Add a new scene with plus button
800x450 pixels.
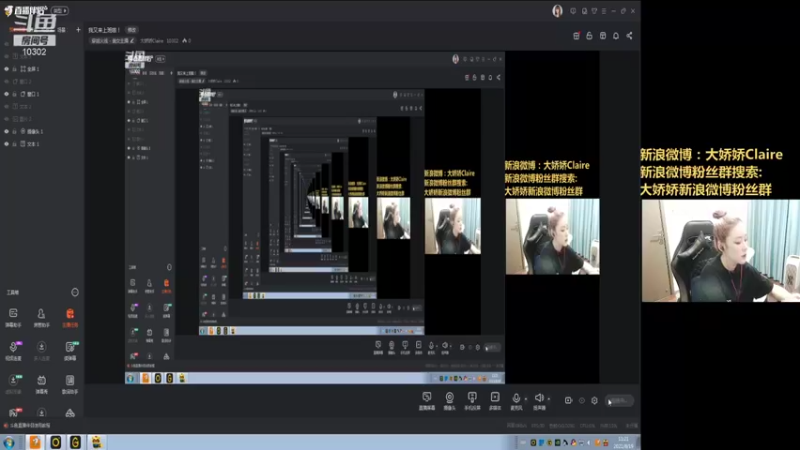click(78, 30)
